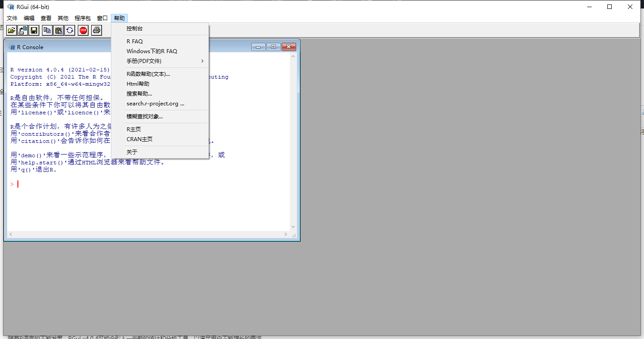This screenshot has width=644, height=339.
Task: Open the 程序包 menu
Action: tap(82, 18)
